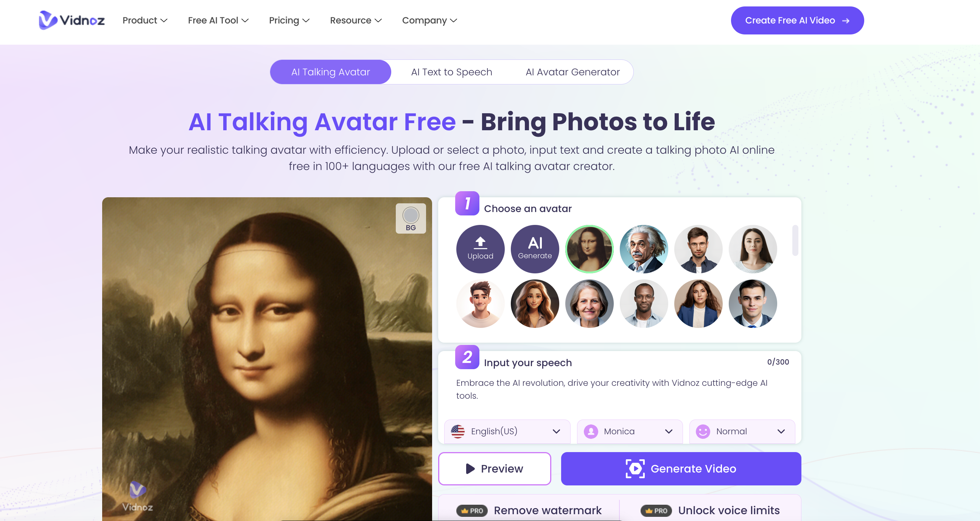The image size is (980, 521).
Task: Select the Einstein avatar thumbnail
Action: 644,248
